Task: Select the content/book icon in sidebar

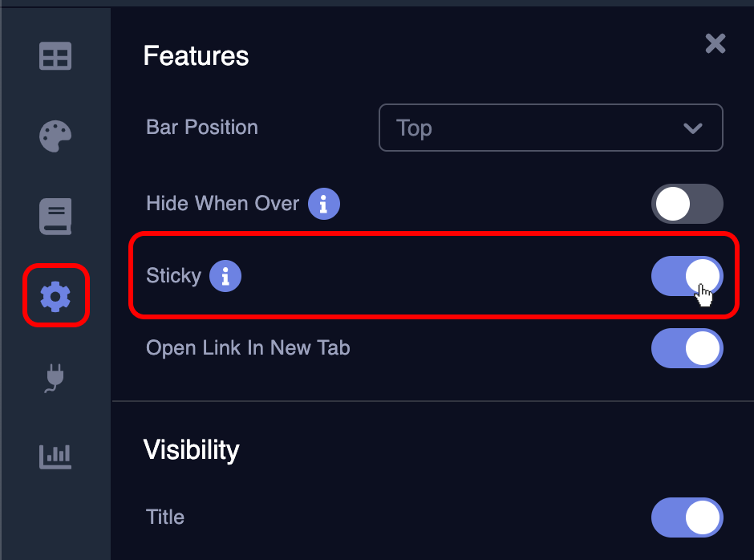Action: 55,216
